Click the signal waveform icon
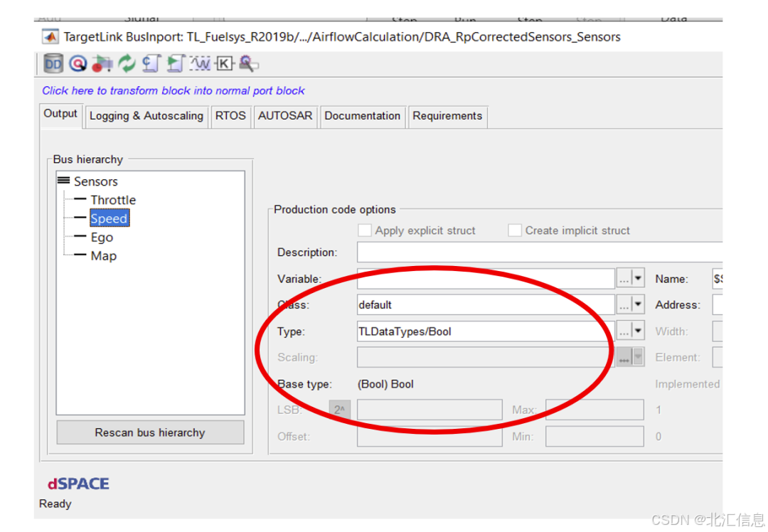This screenshot has height=532, width=768. (200, 64)
